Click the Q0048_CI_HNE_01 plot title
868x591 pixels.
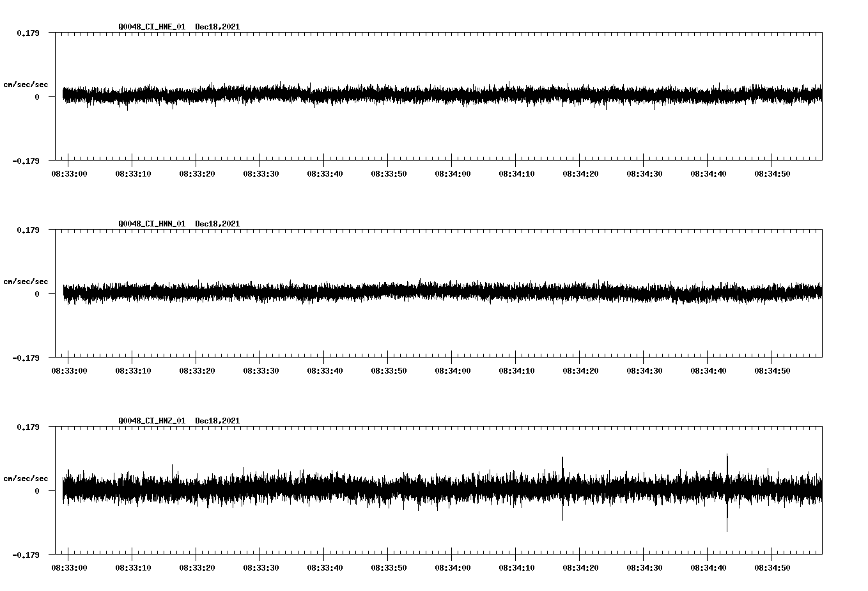(152, 27)
